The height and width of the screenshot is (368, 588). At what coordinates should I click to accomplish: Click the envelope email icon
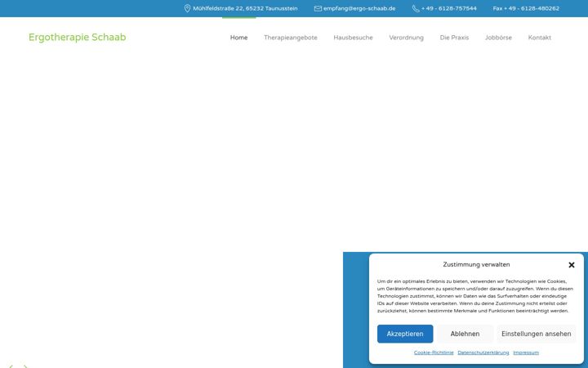pos(318,8)
